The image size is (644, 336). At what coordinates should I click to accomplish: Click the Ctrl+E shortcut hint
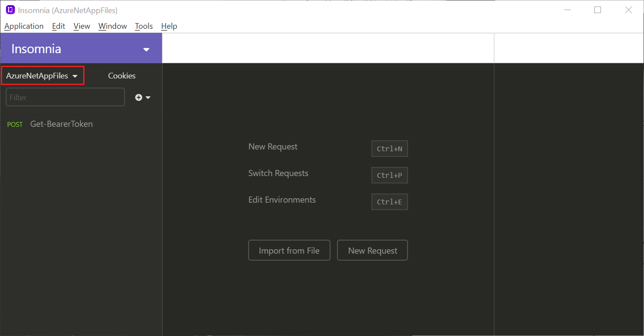click(390, 202)
